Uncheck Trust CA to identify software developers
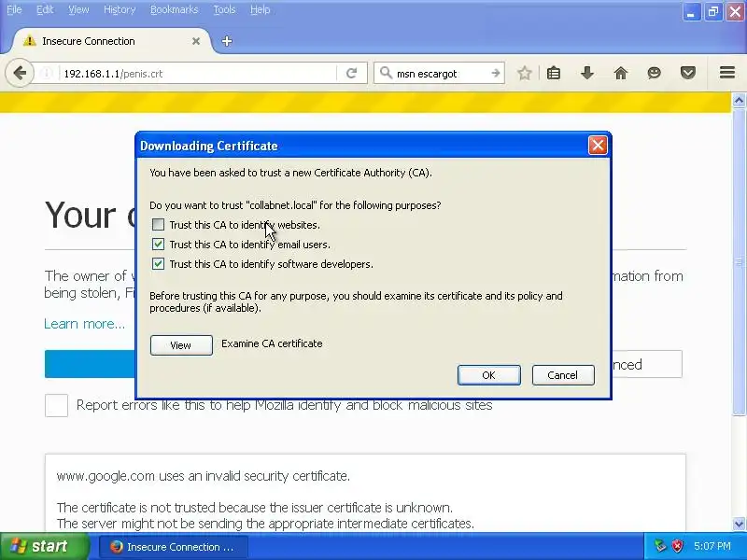 point(158,264)
